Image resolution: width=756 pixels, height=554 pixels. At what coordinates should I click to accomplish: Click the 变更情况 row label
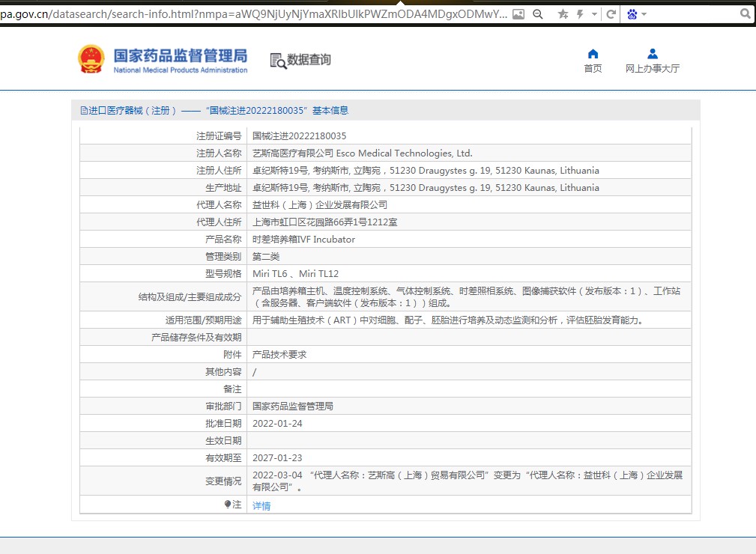click(223, 481)
